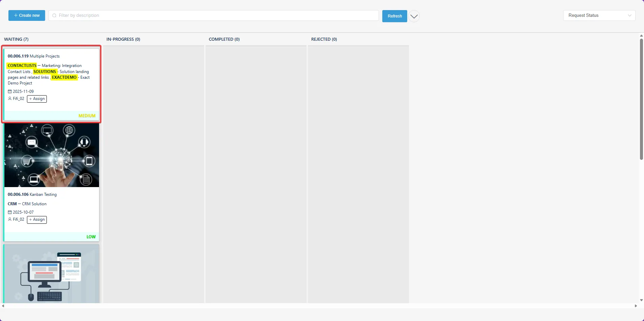The height and width of the screenshot is (321, 644).
Task: Click the person icon on the Kanban Testing card
Action: coord(9,219)
